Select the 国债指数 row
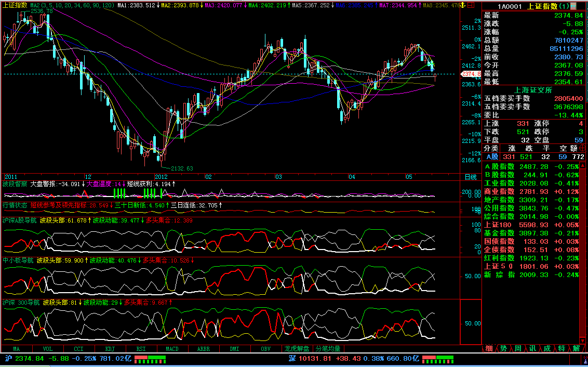The width and height of the screenshot is (588, 367). click(x=531, y=241)
